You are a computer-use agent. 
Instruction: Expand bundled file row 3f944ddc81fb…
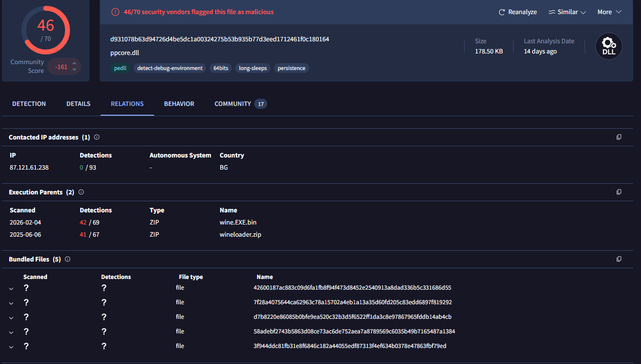pyautogui.click(x=11, y=347)
